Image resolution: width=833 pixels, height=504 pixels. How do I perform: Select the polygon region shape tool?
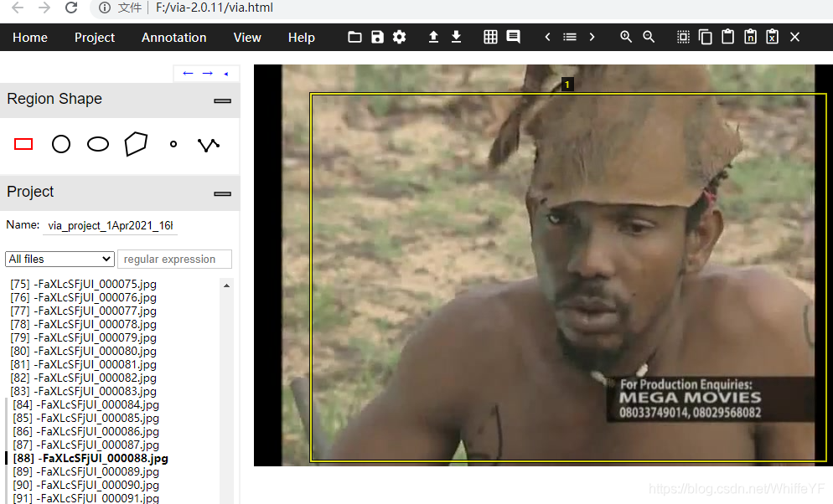[x=136, y=144]
